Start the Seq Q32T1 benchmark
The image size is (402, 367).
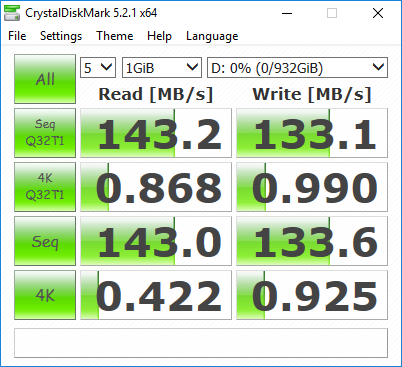[x=45, y=133]
